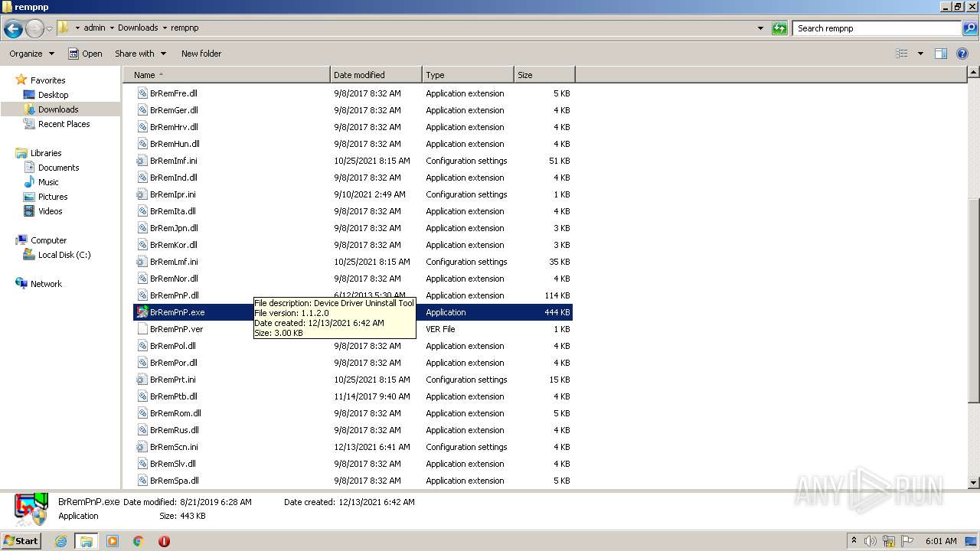Select Downloads in Favorites
Screen dimensions: 980x551
coord(60,109)
